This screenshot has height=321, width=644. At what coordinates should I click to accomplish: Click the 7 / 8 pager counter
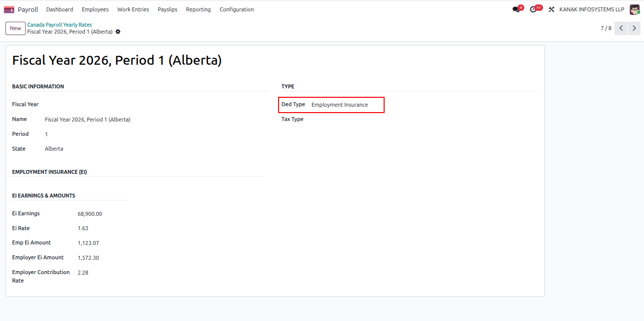[x=606, y=28]
